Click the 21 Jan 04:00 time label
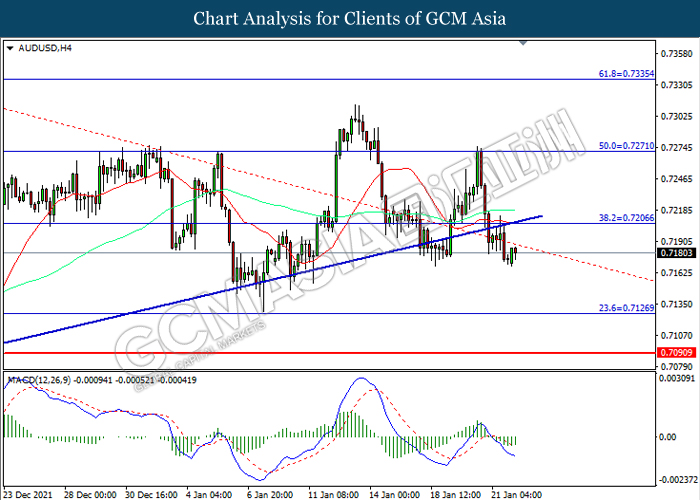Viewport: 700px width, 500px height. coord(517,495)
